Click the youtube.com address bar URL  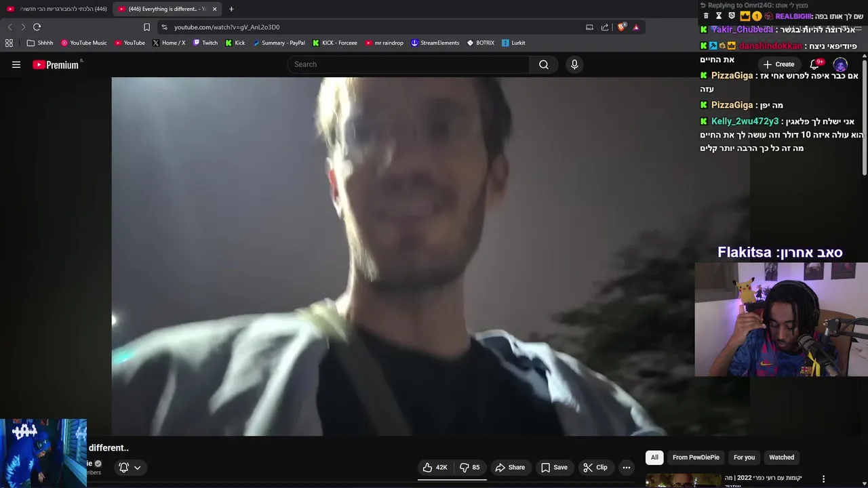226,27
